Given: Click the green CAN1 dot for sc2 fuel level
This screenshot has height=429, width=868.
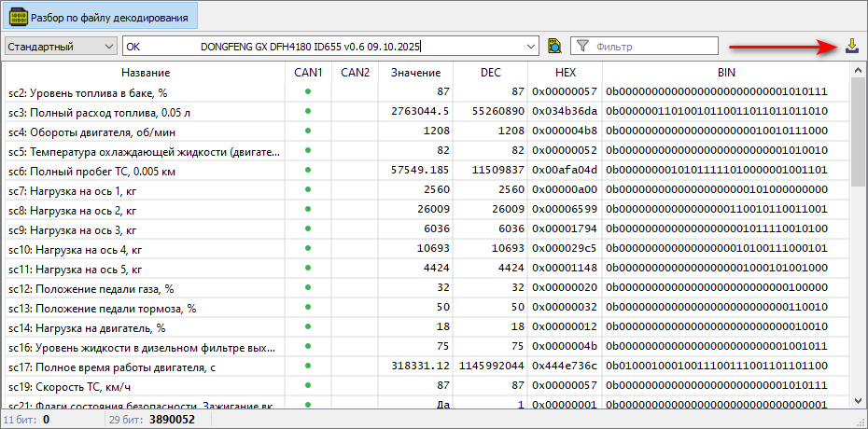Looking at the screenshot, I should [307, 91].
